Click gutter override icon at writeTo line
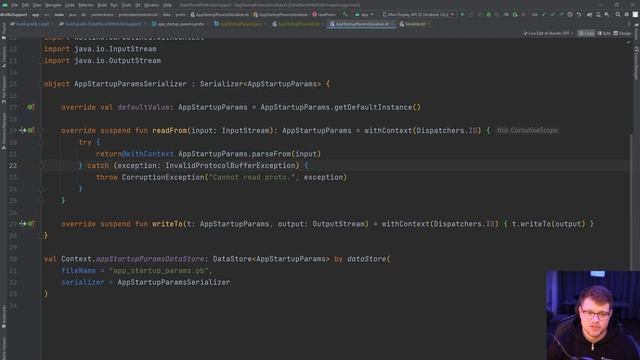Viewport: 640px width, 360px height. coord(31,224)
